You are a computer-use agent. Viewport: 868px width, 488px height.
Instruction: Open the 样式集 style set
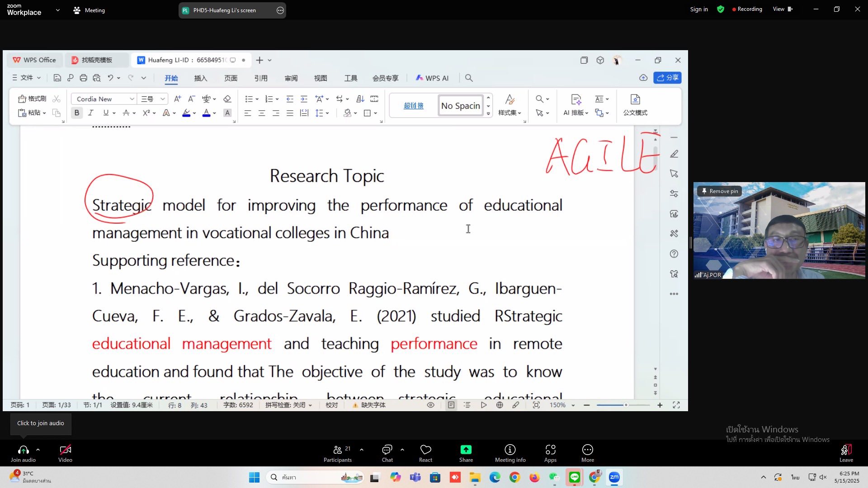pyautogui.click(x=509, y=105)
